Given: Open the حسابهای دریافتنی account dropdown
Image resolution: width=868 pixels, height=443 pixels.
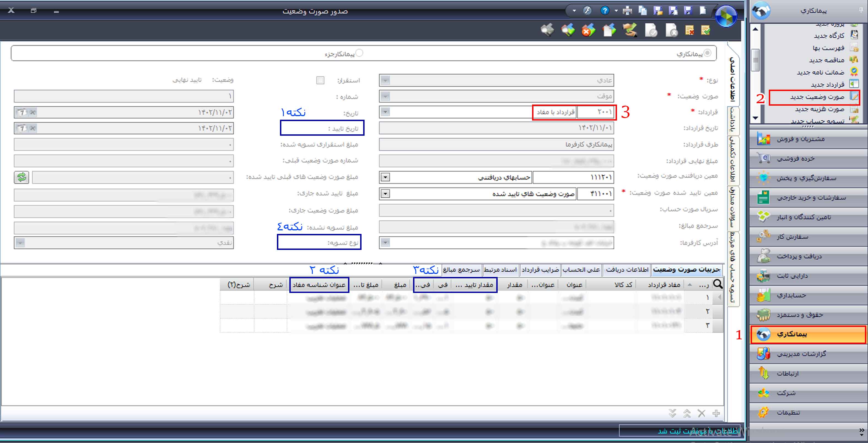Looking at the screenshot, I should click(385, 177).
